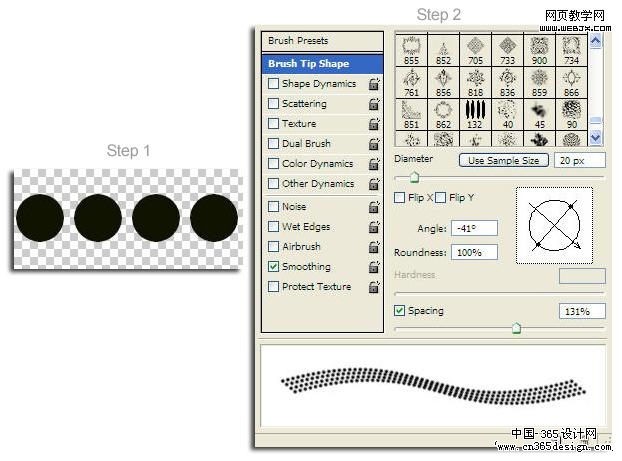
Task: Turn on the Airbrush checkbox
Action: coord(273,246)
